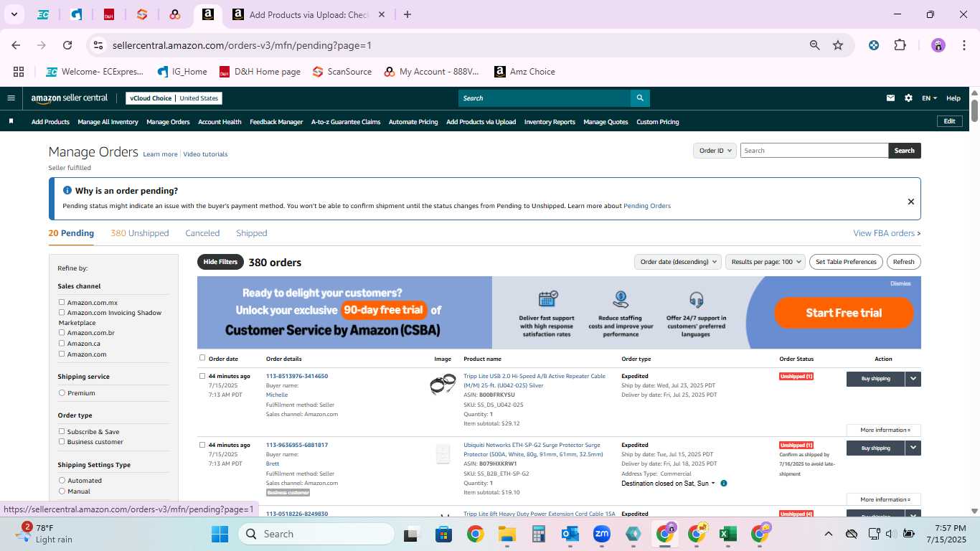This screenshot has height=551, width=980.
Task: Open the browser zoom magnifier icon
Action: point(815,45)
